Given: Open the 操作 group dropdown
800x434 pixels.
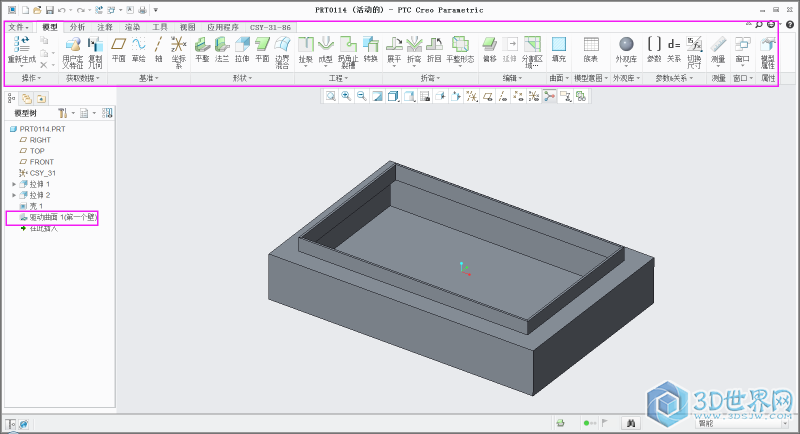Looking at the screenshot, I should [x=31, y=78].
